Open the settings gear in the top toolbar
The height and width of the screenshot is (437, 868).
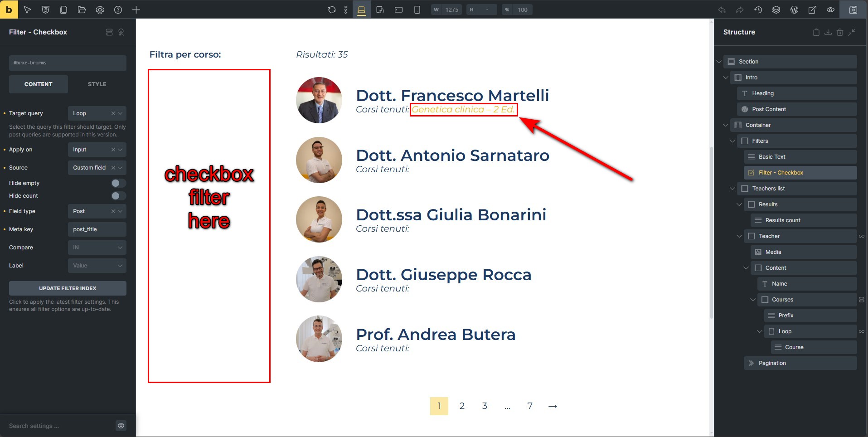(100, 10)
